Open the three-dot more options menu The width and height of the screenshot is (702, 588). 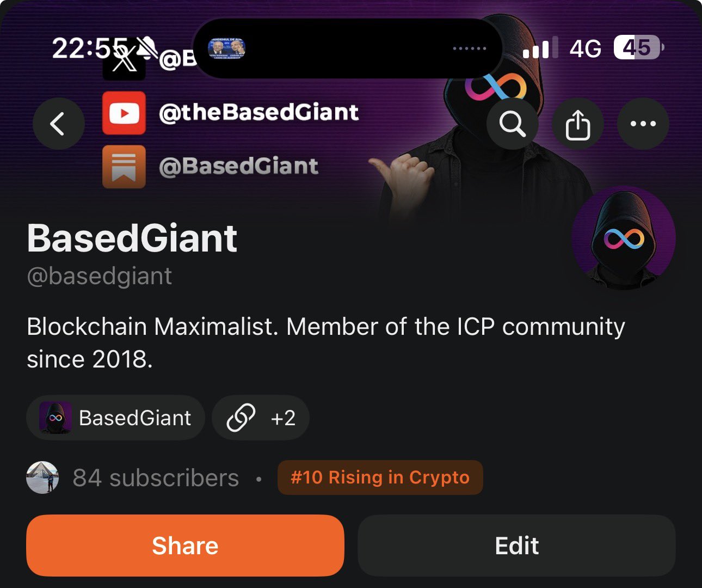tap(643, 124)
